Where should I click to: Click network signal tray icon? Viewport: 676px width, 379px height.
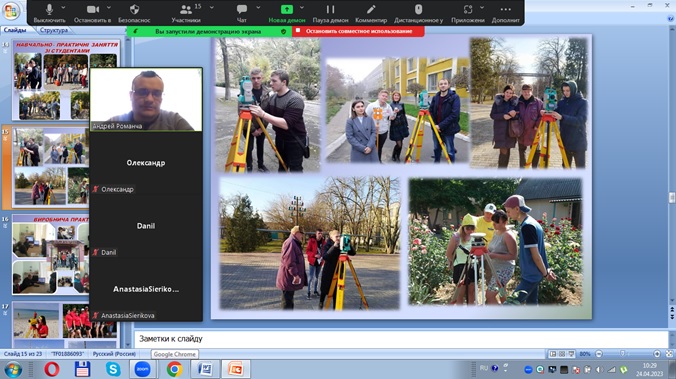pos(611,370)
